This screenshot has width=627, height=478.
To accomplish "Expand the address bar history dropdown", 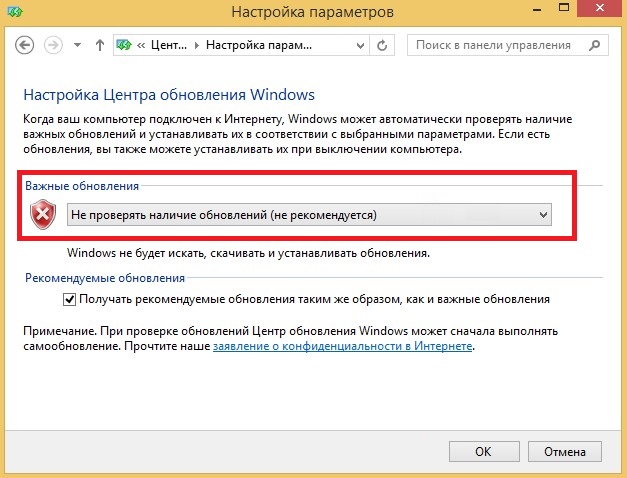I will [x=360, y=46].
